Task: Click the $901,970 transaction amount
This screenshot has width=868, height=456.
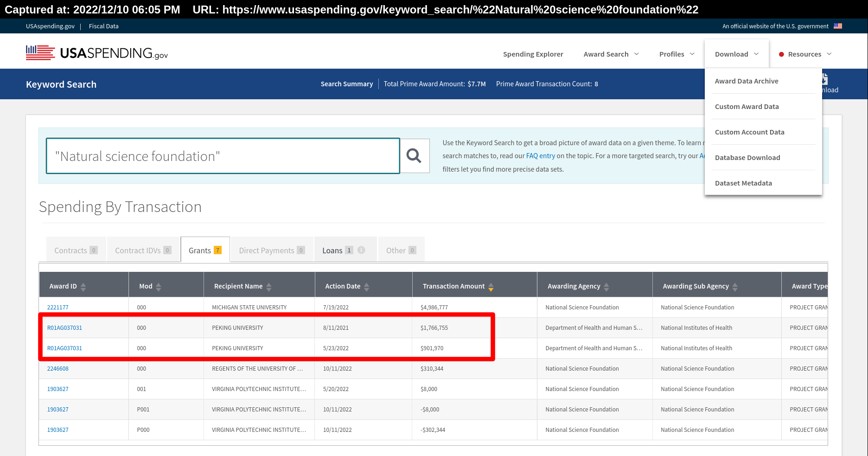Action: coord(432,348)
